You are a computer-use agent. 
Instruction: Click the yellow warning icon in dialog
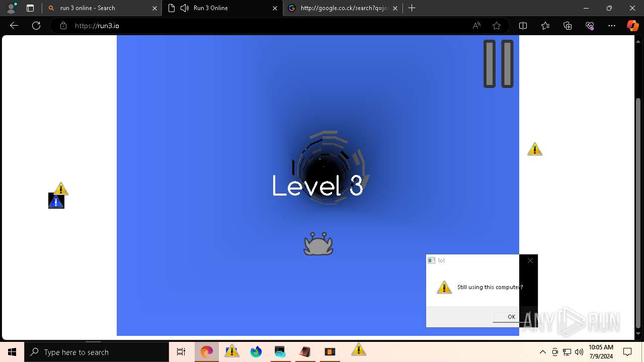tap(444, 287)
